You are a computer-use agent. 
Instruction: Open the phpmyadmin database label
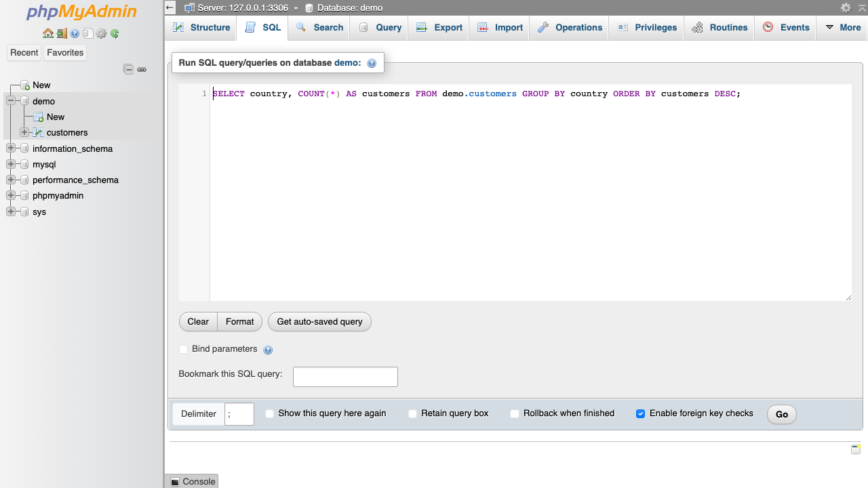tap(58, 195)
